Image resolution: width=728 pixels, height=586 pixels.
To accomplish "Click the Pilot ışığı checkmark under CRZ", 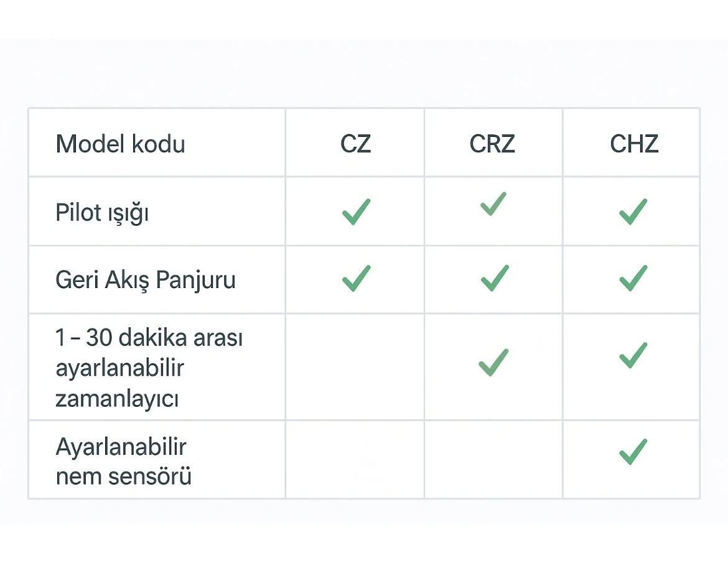I will [x=493, y=204].
